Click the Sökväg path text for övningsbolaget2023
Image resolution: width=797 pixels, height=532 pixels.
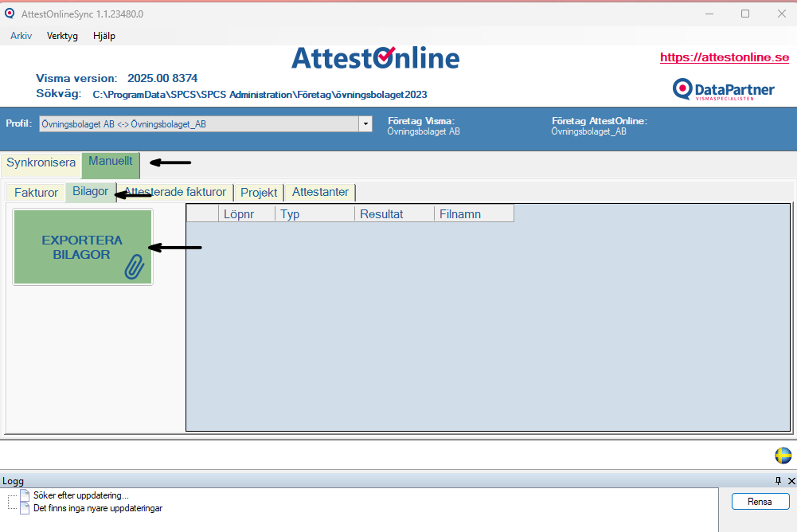click(x=260, y=95)
